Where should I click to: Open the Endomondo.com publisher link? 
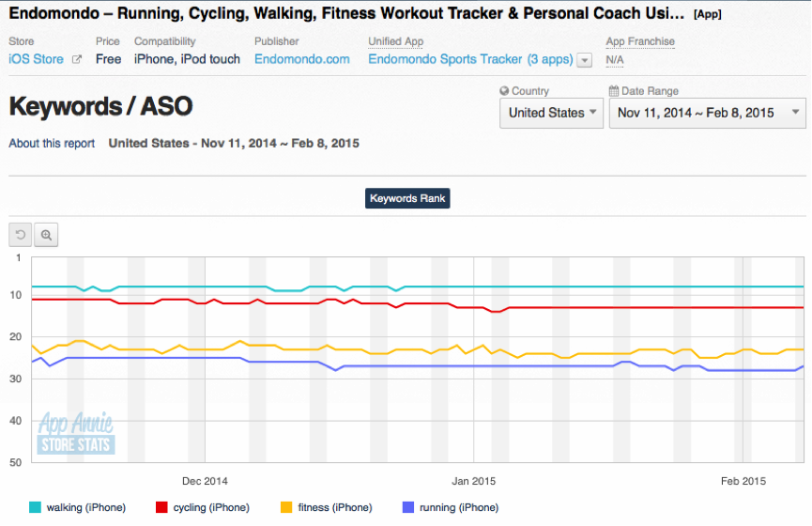tap(301, 59)
